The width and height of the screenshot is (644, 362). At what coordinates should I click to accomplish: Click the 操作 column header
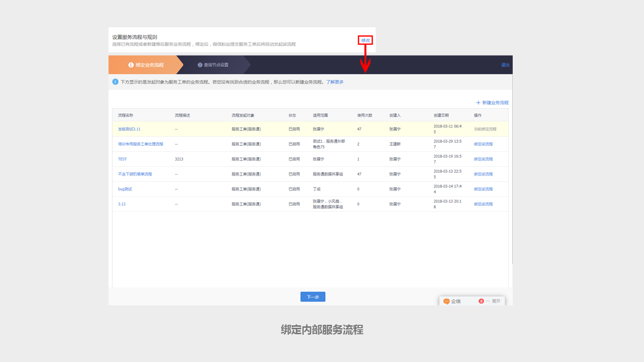[x=478, y=115]
